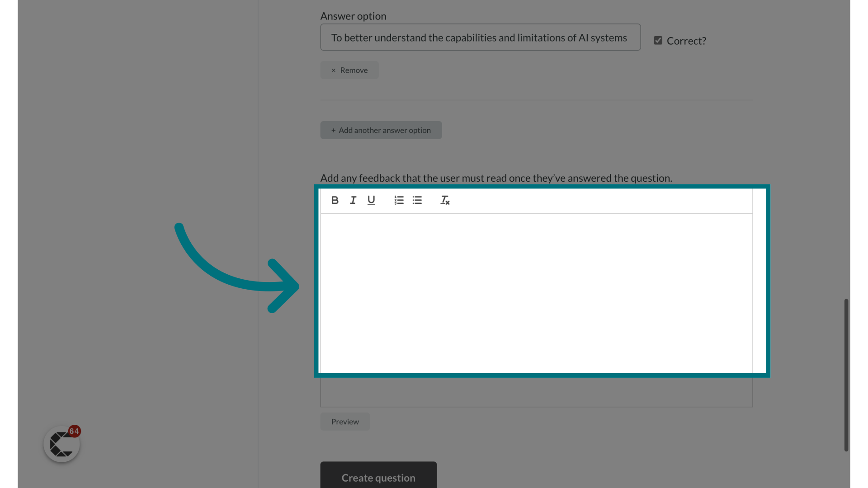
Task: Clear formatting with Tx button
Action: 445,200
